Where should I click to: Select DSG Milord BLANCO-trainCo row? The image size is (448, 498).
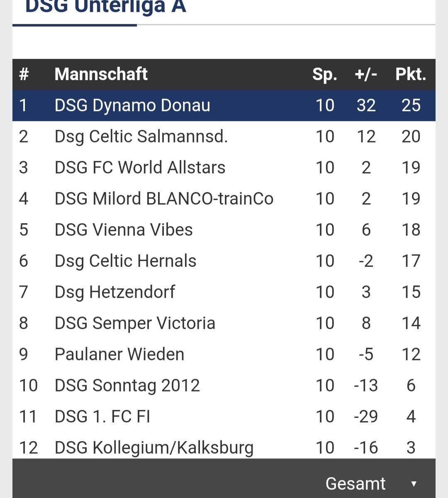(x=164, y=199)
